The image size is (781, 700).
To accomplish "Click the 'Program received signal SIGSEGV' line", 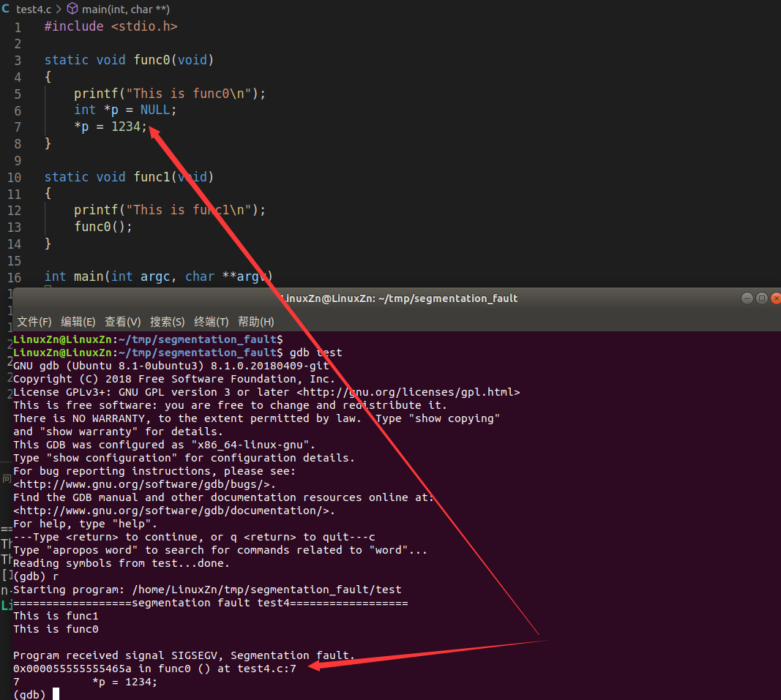I will pyautogui.click(x=184, y=655).
